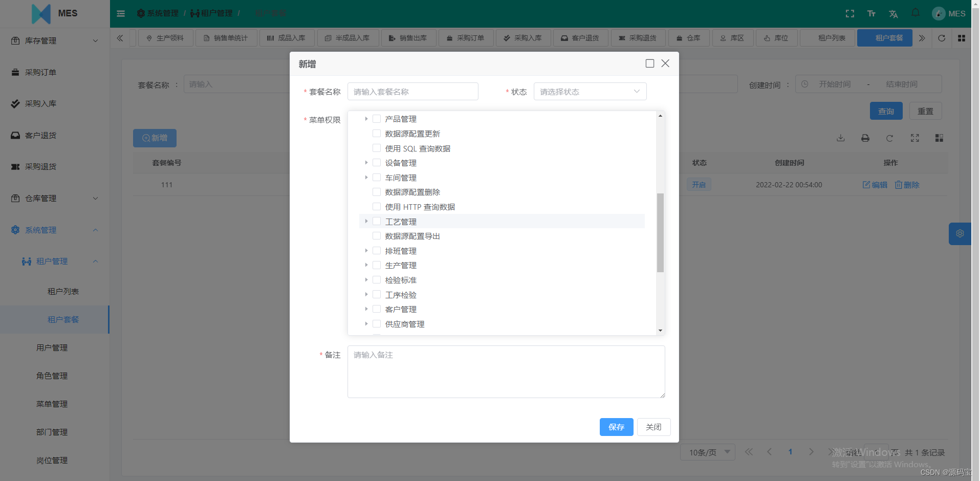
Task: Switch to the 租户列表 tab
Action: pyautogui.click(x=826, y=37)
